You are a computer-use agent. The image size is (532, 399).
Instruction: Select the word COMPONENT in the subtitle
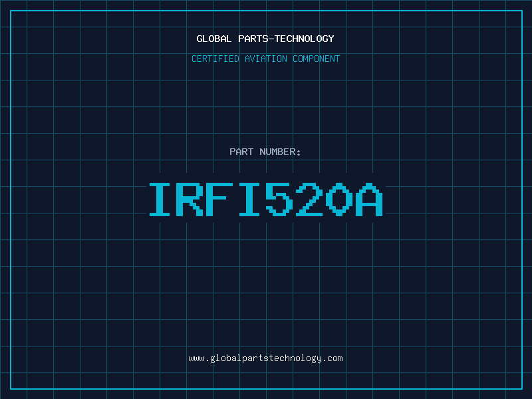[316, 59]
